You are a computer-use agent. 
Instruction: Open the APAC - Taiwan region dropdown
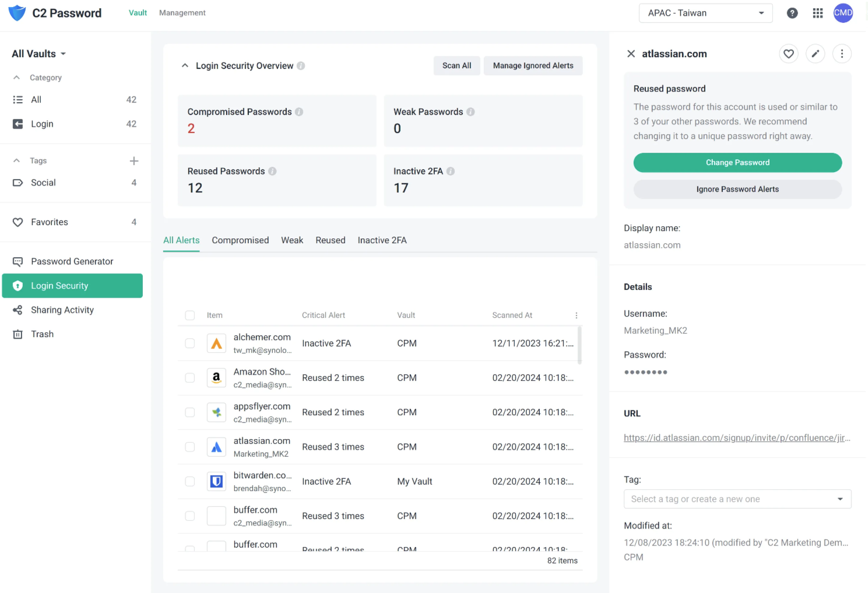[x=705, y=13]
